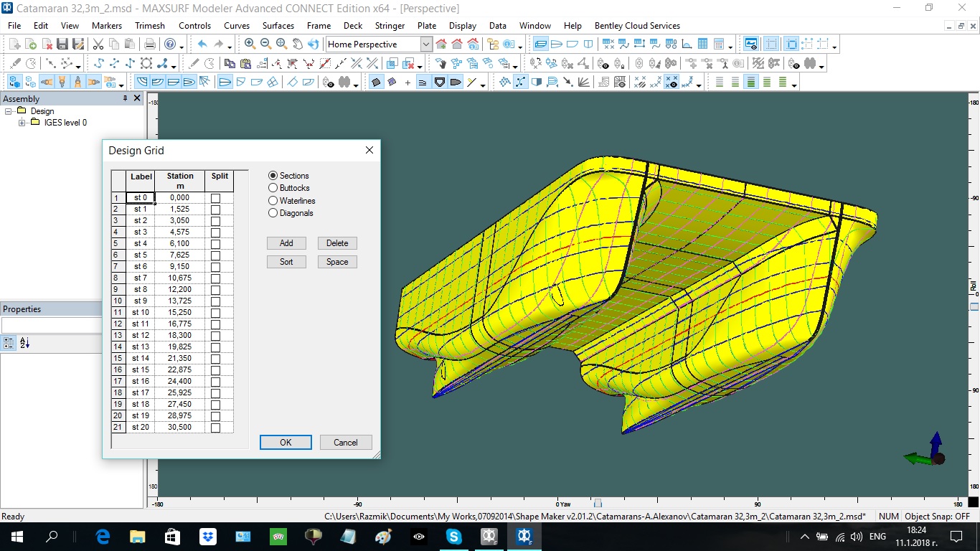980x551 pixels.
Task: Click the Cut scissors icon
Action: [x=98, y=44]
